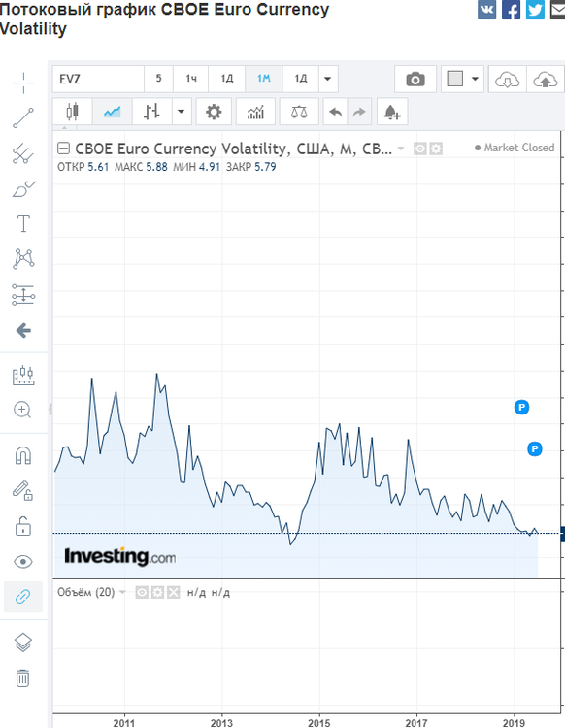Select the 1ч hourly interval
Image resolution: width=565 pixels, height=728 pixels.
point(191,79)
